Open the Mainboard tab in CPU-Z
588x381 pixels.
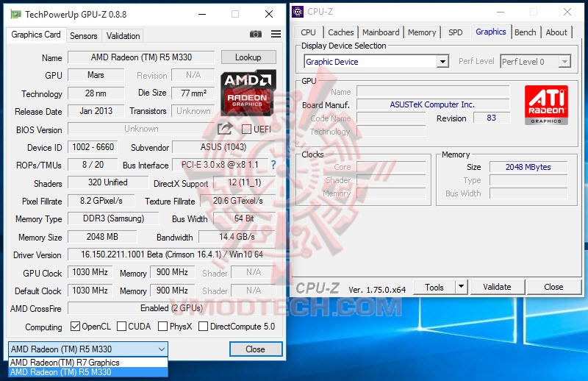(x=381, y=32)
